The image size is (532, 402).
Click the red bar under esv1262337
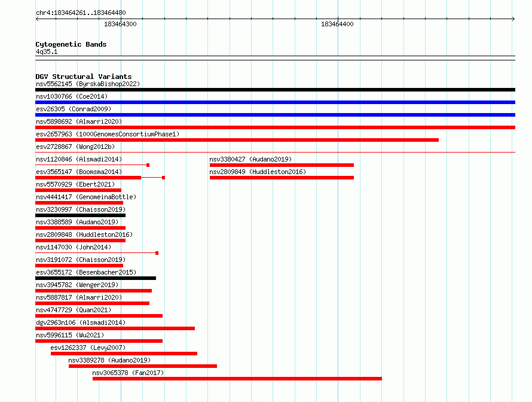coord(124,354)
